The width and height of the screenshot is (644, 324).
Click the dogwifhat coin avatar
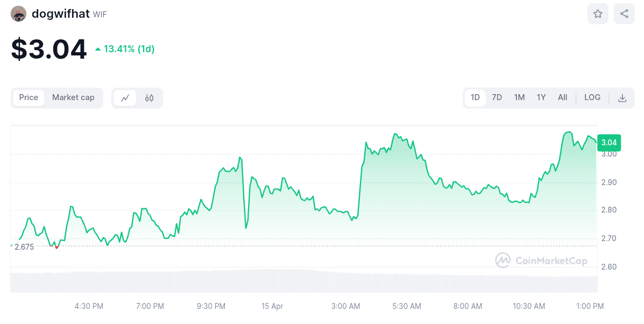[x=19, y=14]
